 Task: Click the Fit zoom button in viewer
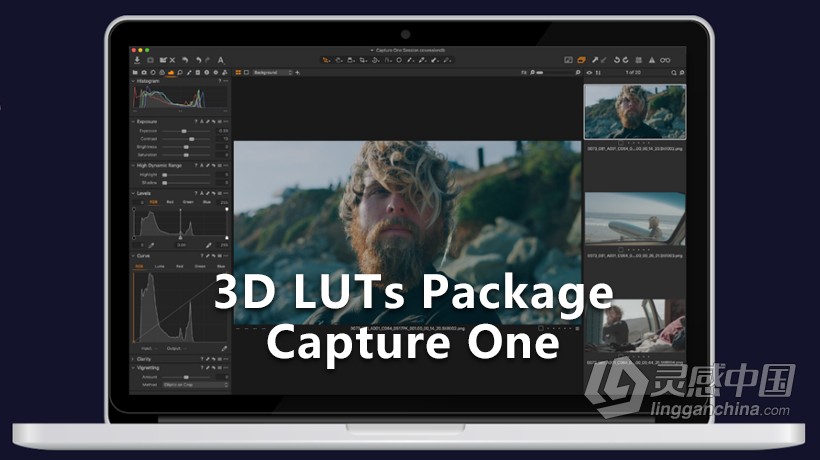point(523,73)
